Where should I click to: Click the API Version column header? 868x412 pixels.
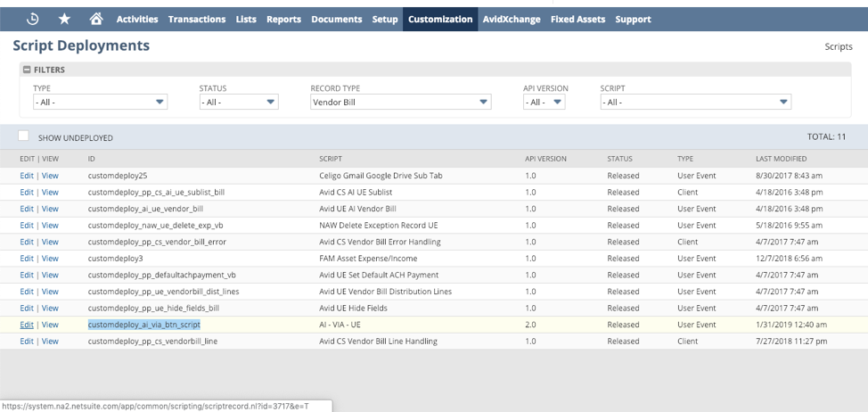[545, 159]
